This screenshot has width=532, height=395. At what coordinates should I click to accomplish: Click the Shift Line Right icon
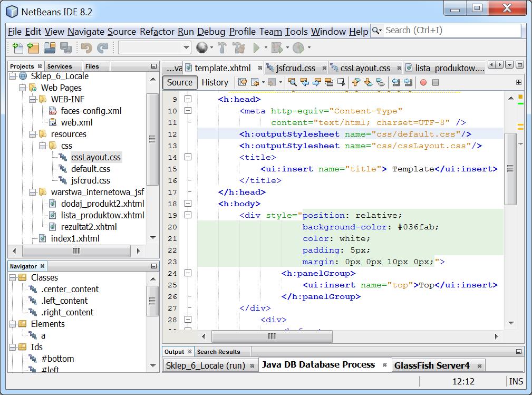pyautogui.click(x=408, y=82)
